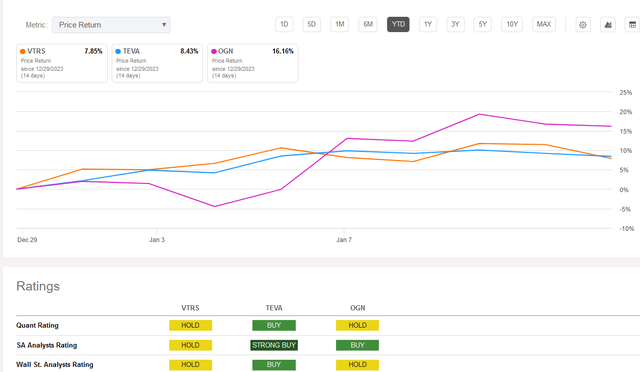This screenshot has height=372, width=640.
Task: Select the 1Y time range
Action: 428,25
